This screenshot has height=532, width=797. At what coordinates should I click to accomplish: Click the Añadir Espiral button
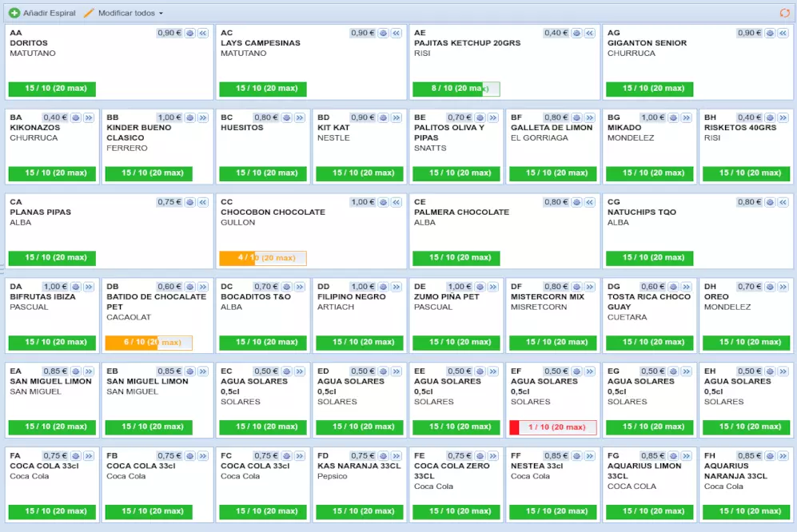point(42,14)
